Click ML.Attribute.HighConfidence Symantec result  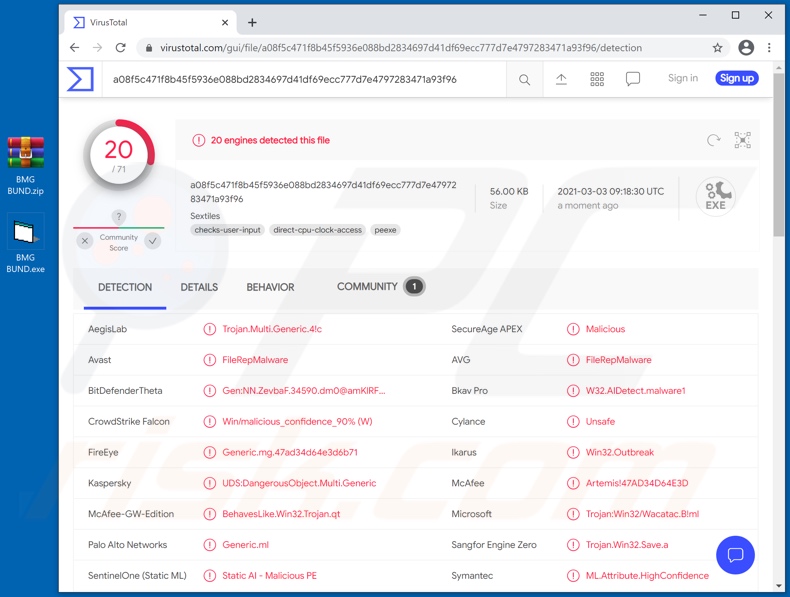pos(647,575)
